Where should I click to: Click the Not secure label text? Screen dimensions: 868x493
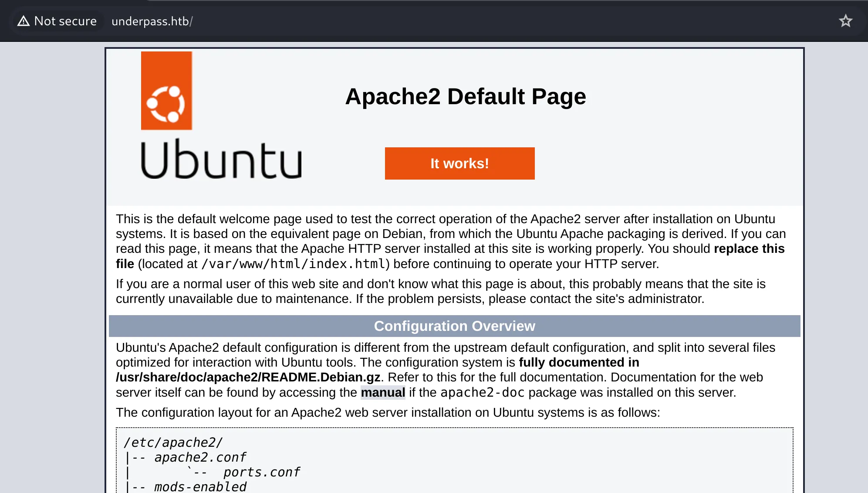[65, 21]
